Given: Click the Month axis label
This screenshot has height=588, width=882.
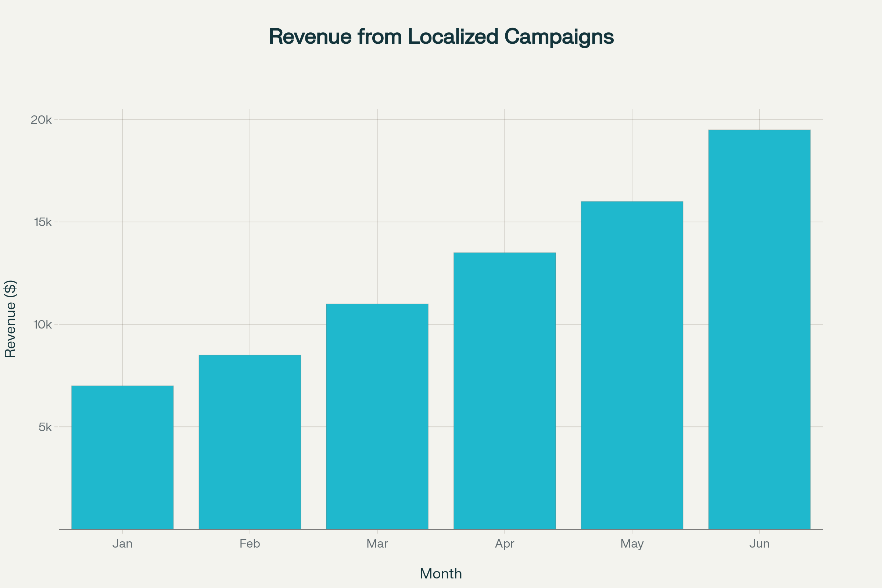Looking at the screenshot, I should pos(441,574).
